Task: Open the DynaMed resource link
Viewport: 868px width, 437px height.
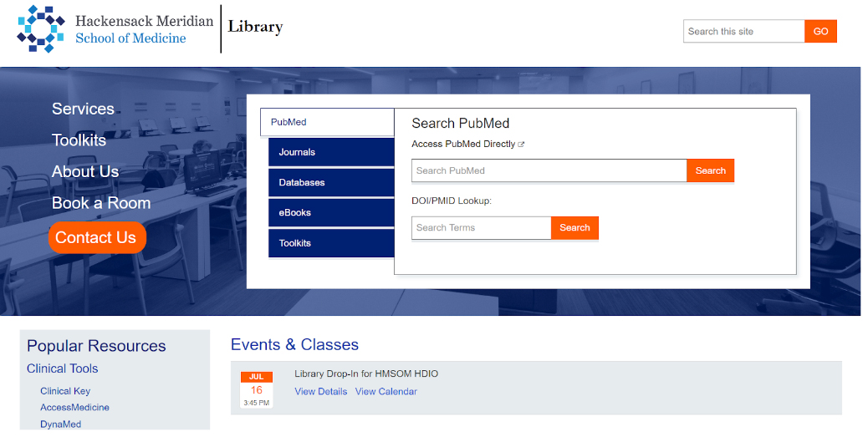Action: 60,424
